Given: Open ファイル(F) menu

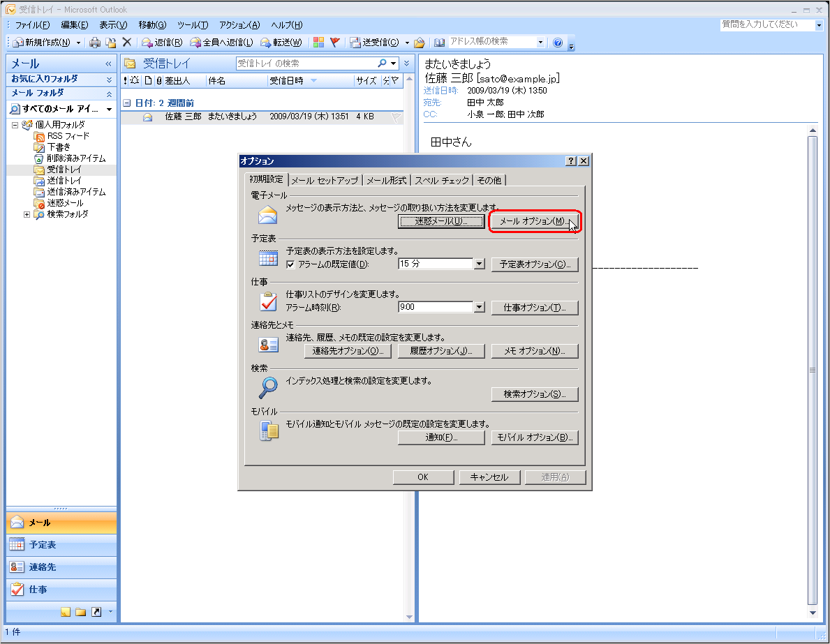Looking at the screenshot, I should pyautogui.click(x=32, y=25).
